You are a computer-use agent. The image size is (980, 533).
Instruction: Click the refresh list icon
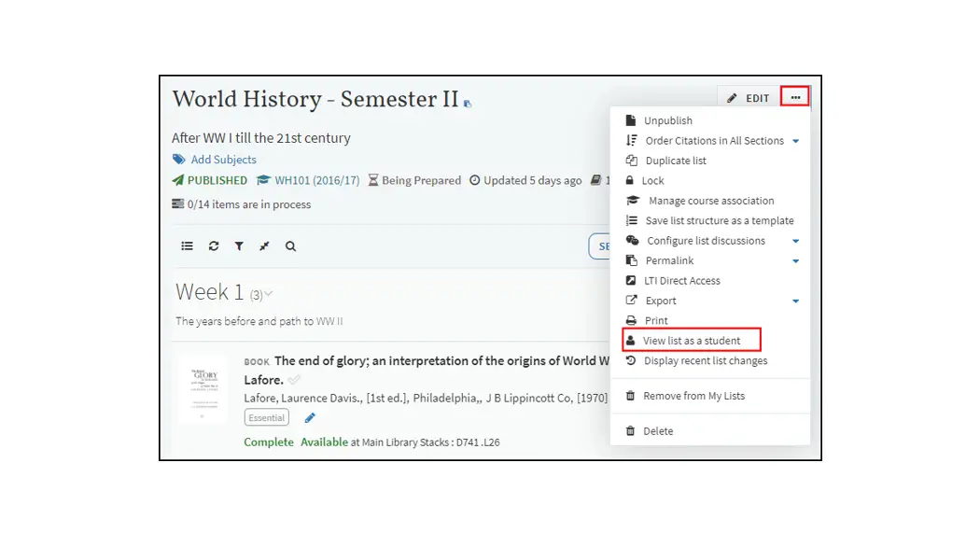coord(214,246)
